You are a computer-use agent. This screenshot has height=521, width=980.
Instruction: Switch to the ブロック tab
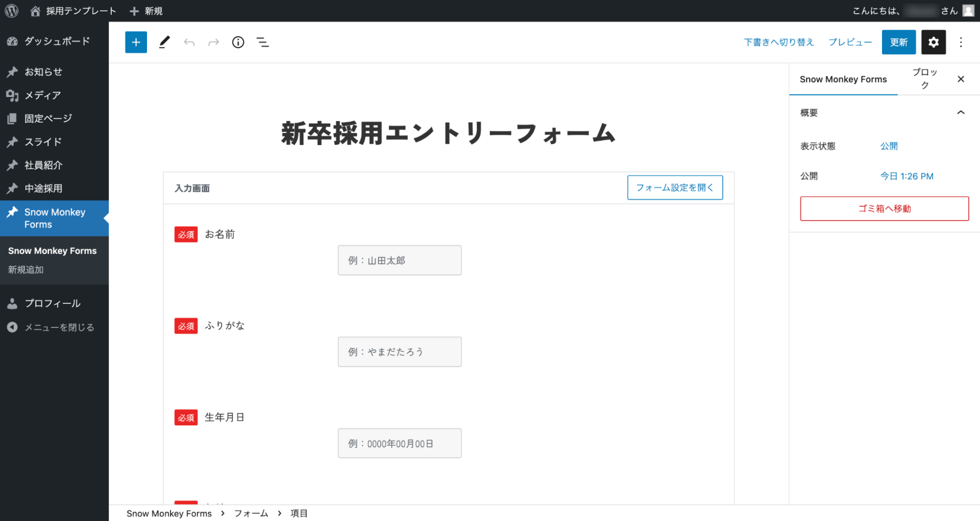924,79
